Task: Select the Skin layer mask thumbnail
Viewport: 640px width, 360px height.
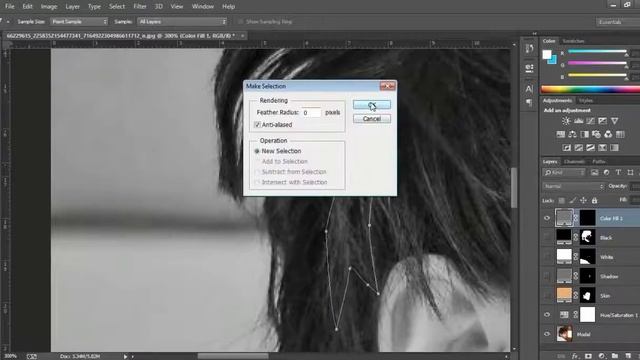Action: pyautogui.click(x=587, y=295)
